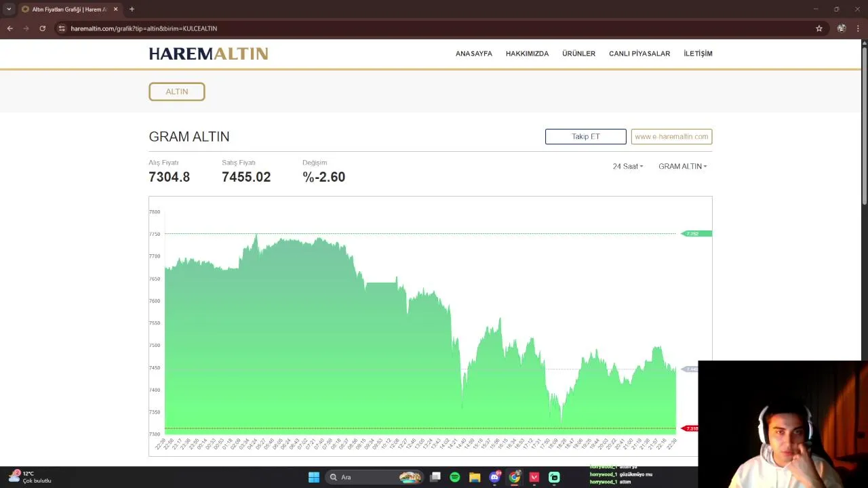Open the HAKKIMIZDA menu item
The image size is (868, 488).
pyautogui.click(x=527, y=54)
